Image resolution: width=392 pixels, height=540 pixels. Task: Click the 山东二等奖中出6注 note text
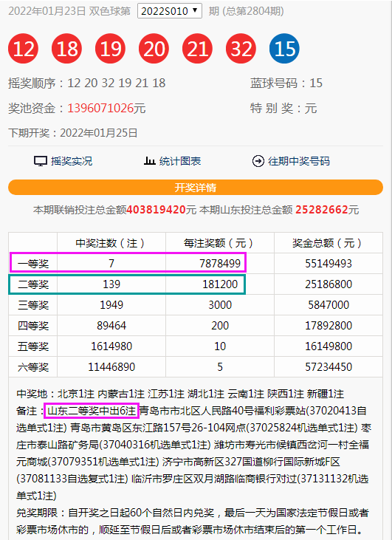(92, 411)
